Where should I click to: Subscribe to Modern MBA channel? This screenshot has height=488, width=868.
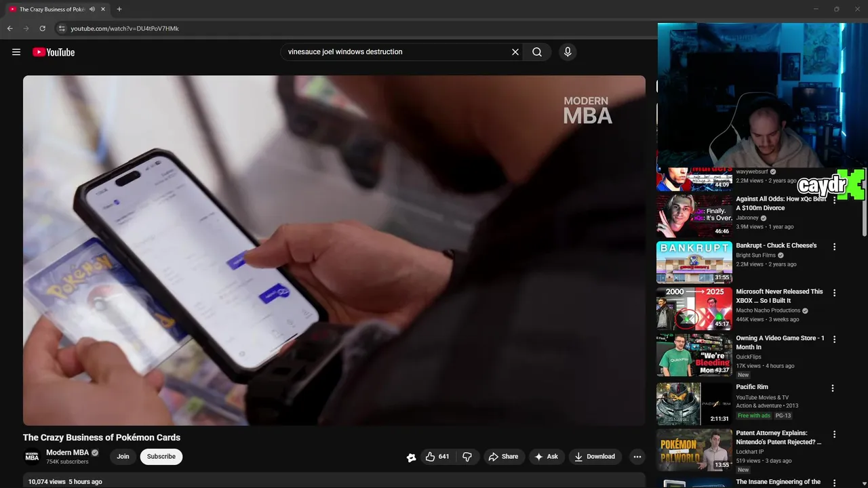pos(161,457)
